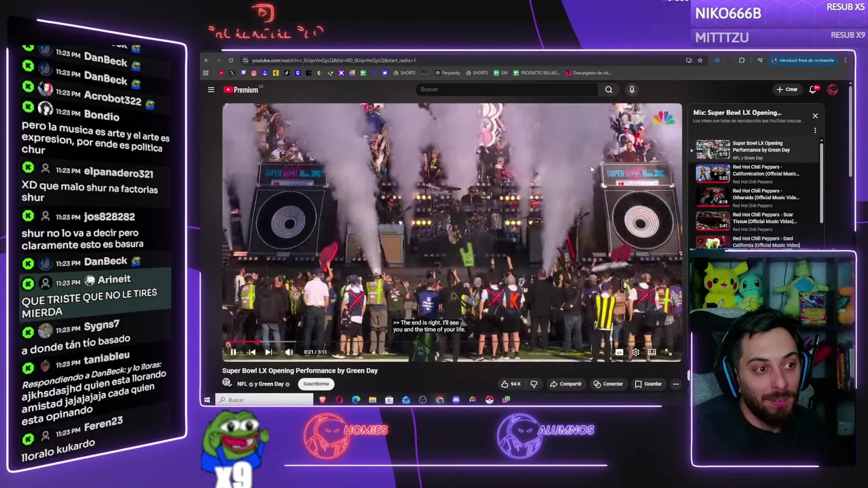
Task: Click the Compartir share button
Action: tap(566, 384)
